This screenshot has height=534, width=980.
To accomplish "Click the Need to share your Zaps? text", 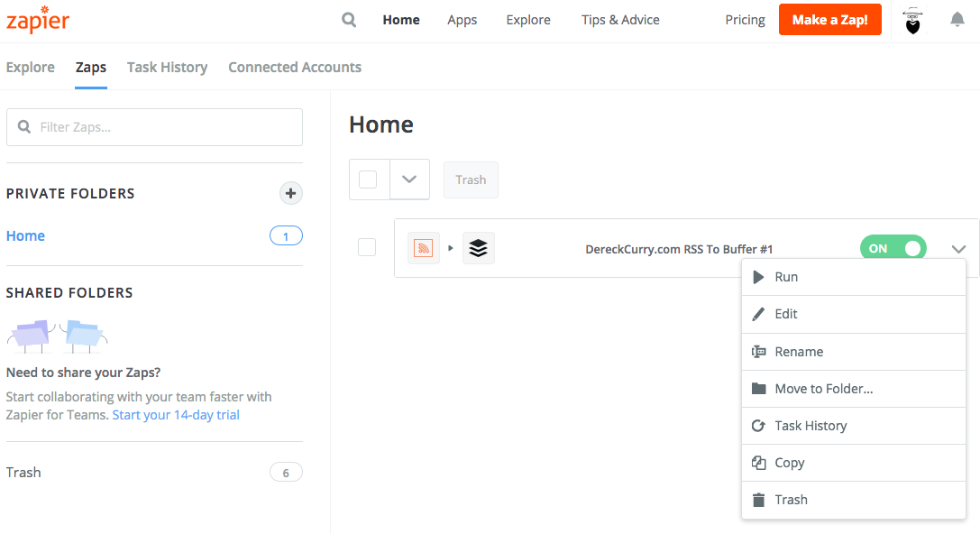I will (83, 372).
